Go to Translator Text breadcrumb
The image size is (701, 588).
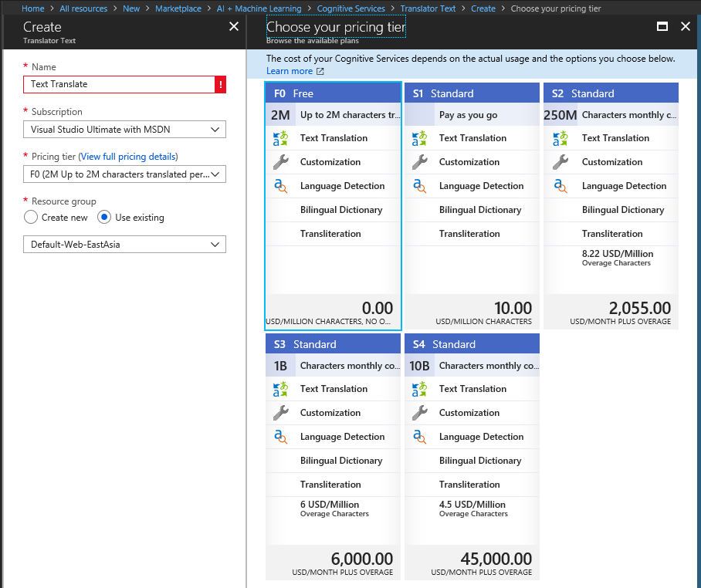[x=428, y=8]
